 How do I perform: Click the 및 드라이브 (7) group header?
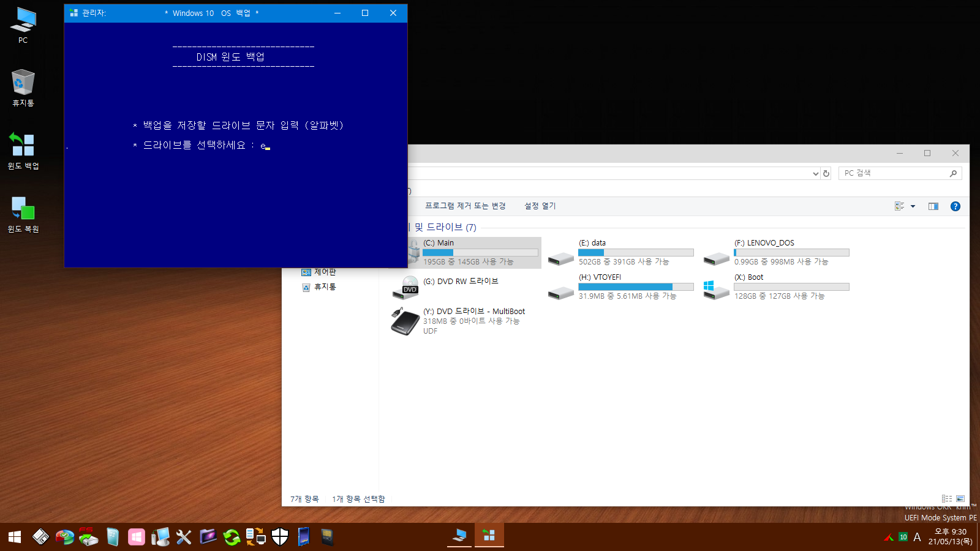(445, 227)
